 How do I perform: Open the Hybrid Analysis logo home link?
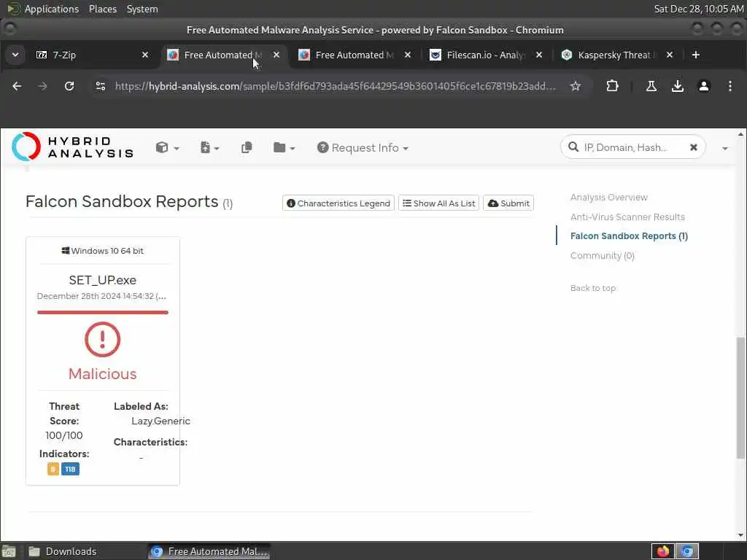(72, 147)
